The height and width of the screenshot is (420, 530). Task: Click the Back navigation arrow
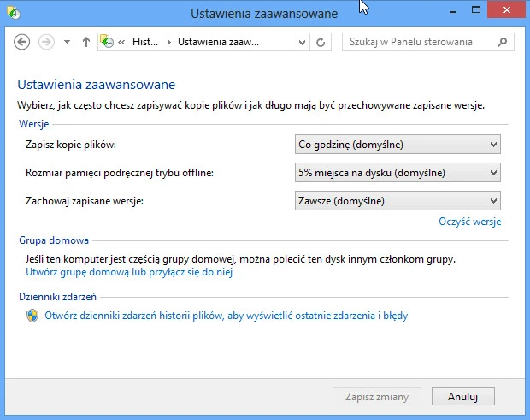22,42
